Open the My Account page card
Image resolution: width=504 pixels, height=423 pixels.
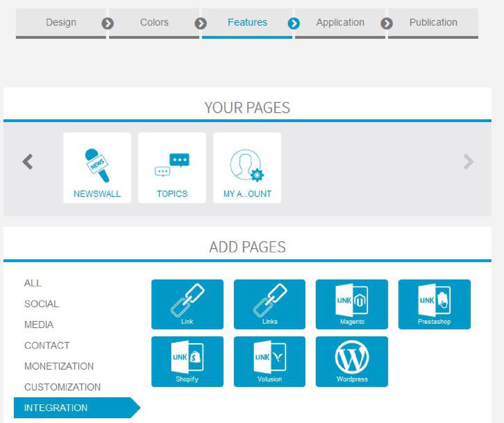pos(247,168)
